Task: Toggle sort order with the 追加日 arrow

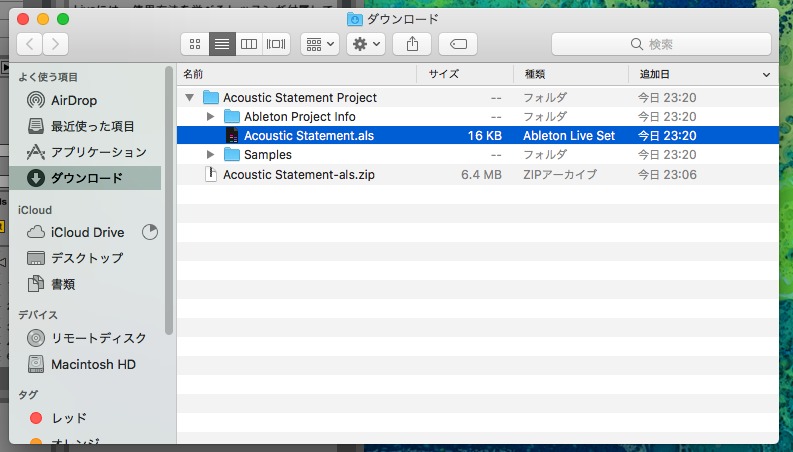Action: coord(766,75)
